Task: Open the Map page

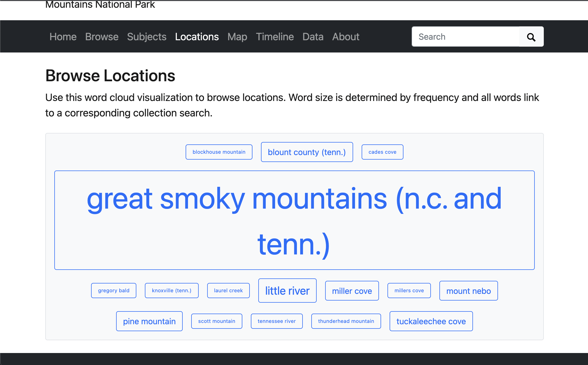Action: [x=237, y=37]
